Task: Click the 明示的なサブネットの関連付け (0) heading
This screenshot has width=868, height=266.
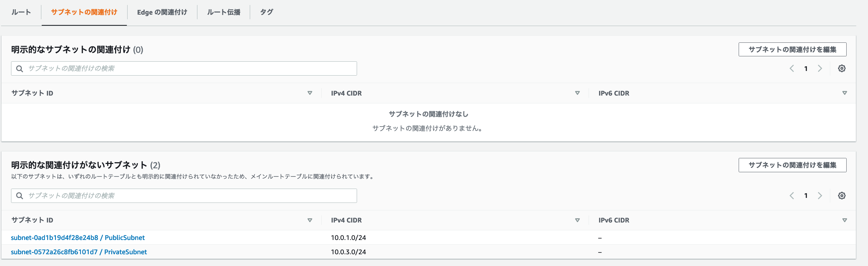Action: click(x=77, y=50)
